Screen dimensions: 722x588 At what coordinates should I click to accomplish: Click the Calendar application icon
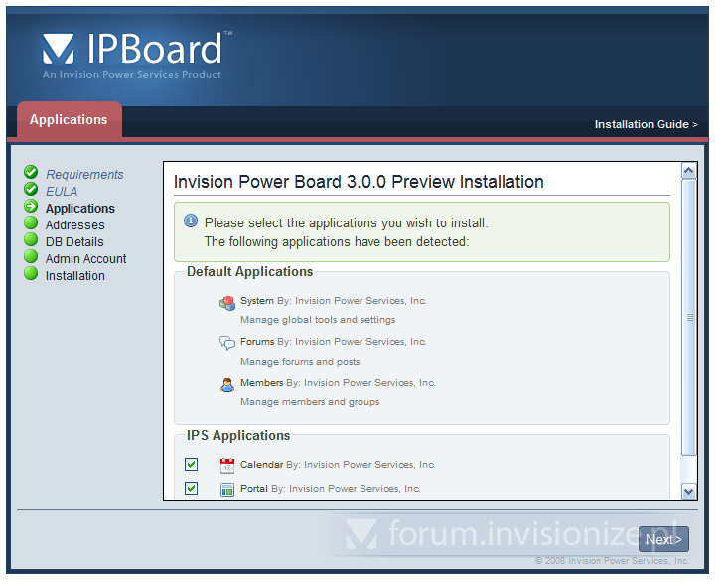click(x=227, y=465)
